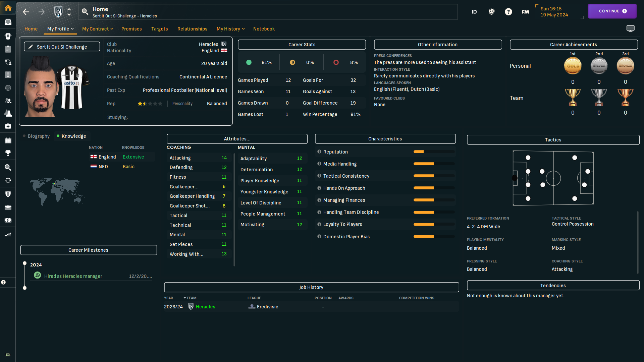Open the ID button in top bar
Screen dimensions: 644x362
pos(474,12)
